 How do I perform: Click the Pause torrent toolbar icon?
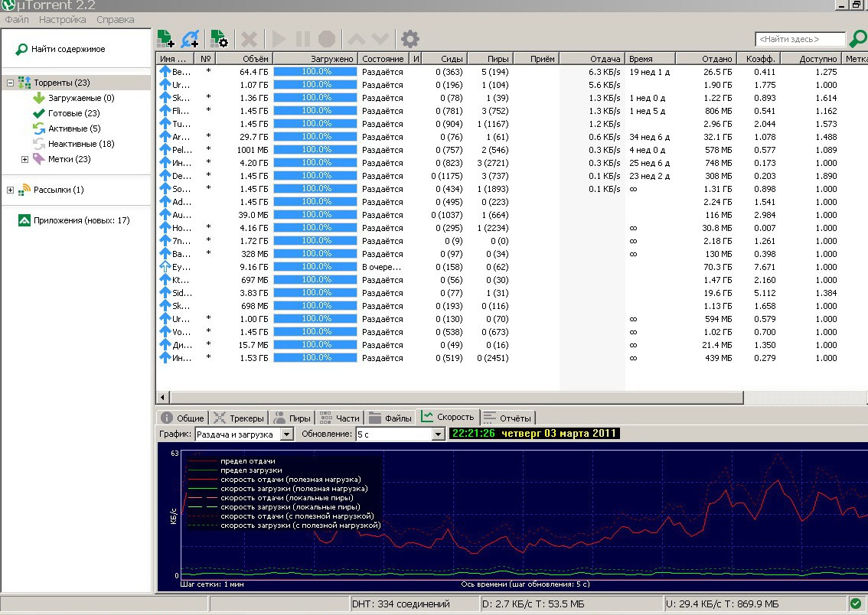(303, 39)
